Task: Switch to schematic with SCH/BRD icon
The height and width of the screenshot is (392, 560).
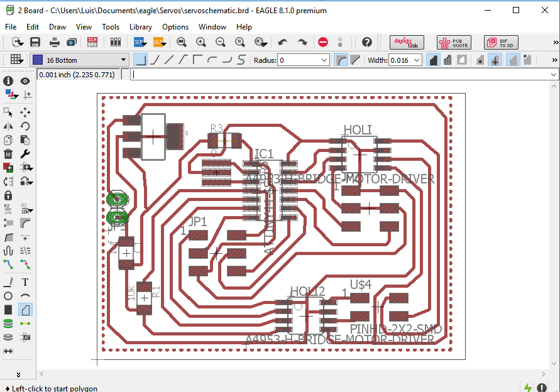Action: click(92, 42)
